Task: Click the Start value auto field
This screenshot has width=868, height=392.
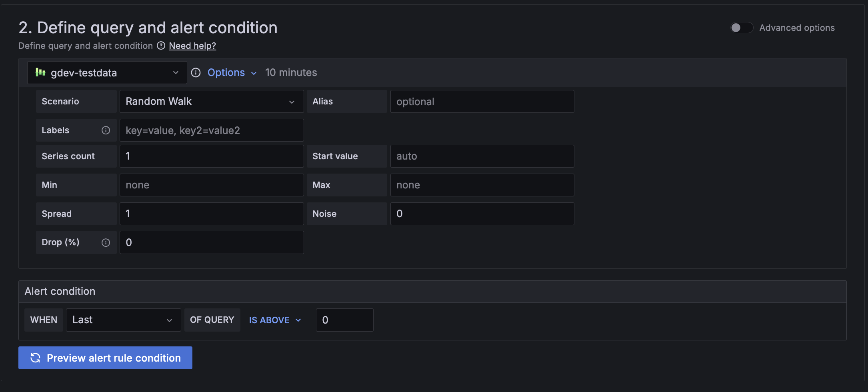Action: pos(482,156)
